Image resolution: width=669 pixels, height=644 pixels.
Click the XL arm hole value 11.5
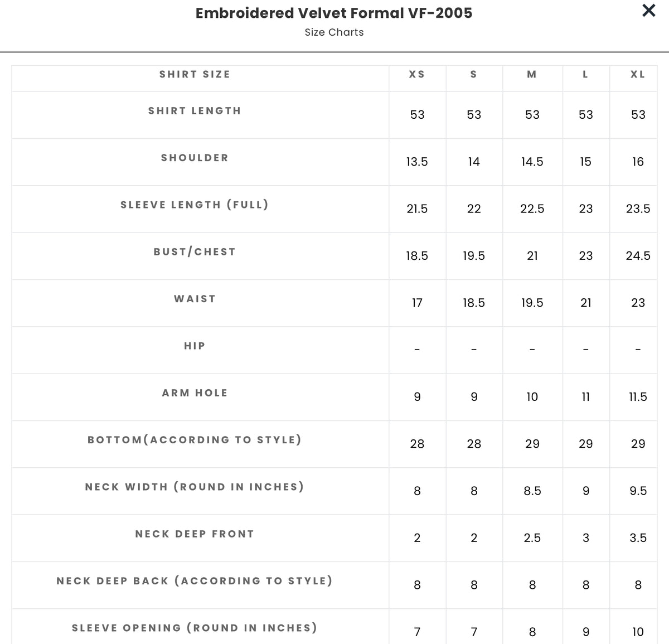click(638, 397)
